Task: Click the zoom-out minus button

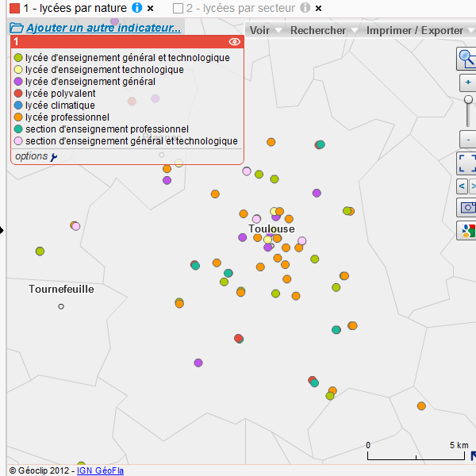Action: coord(467,139)
